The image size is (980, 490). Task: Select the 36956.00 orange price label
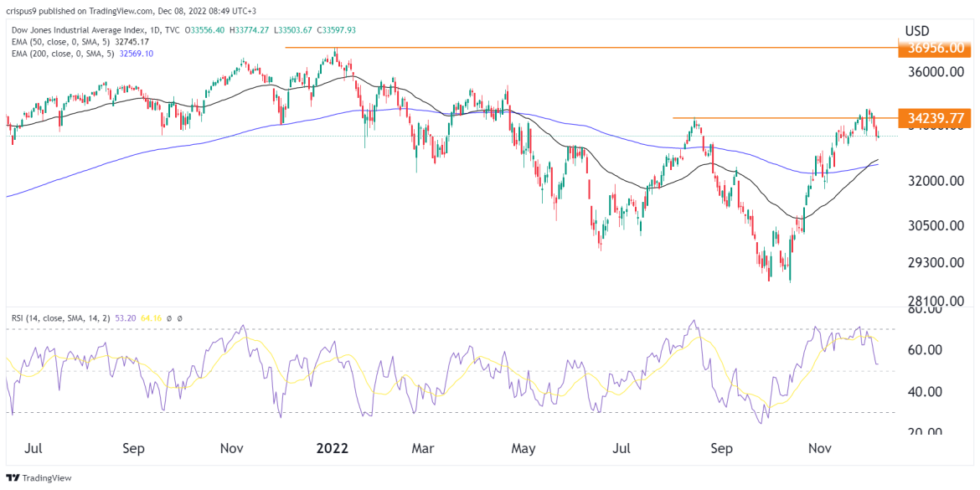(x=934, y=49)
